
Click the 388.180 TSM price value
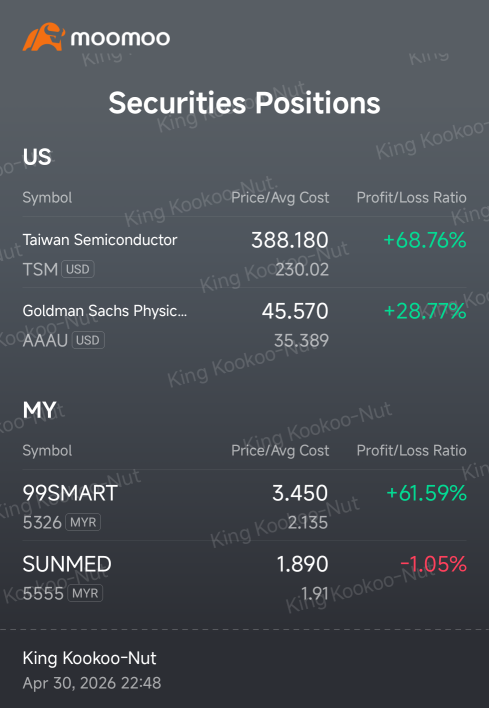(290, 240)
